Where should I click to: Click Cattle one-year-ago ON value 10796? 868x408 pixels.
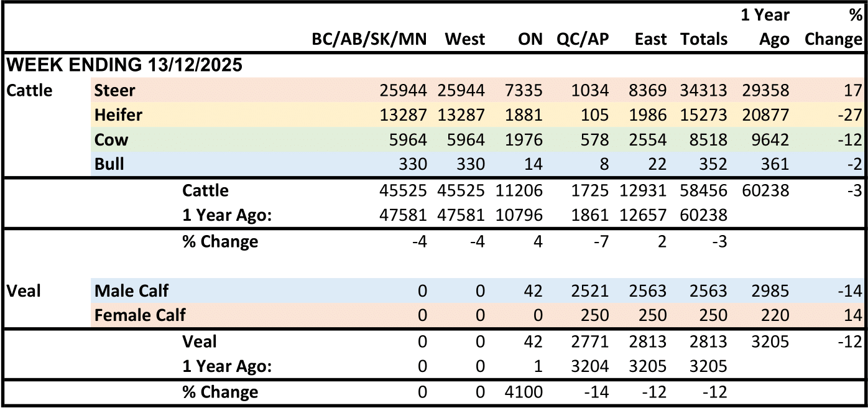point(519,215)
